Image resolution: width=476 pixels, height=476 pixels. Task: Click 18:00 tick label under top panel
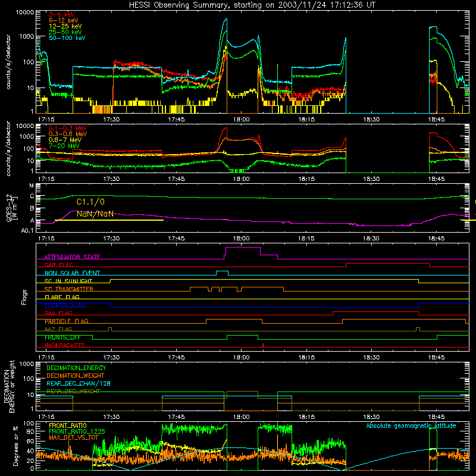(242, 120)
